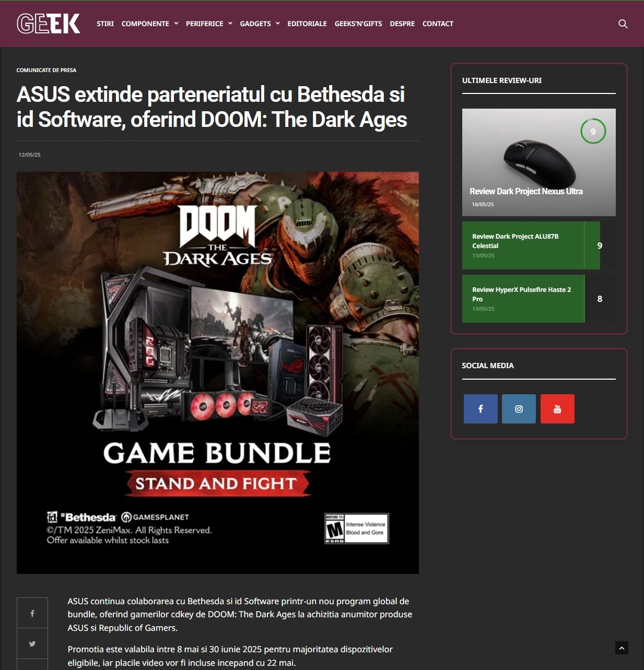Viewport: 644px width, 670px height.
Task: Go to Geeks'n'Gifts menu item
Action: (358, 23)
